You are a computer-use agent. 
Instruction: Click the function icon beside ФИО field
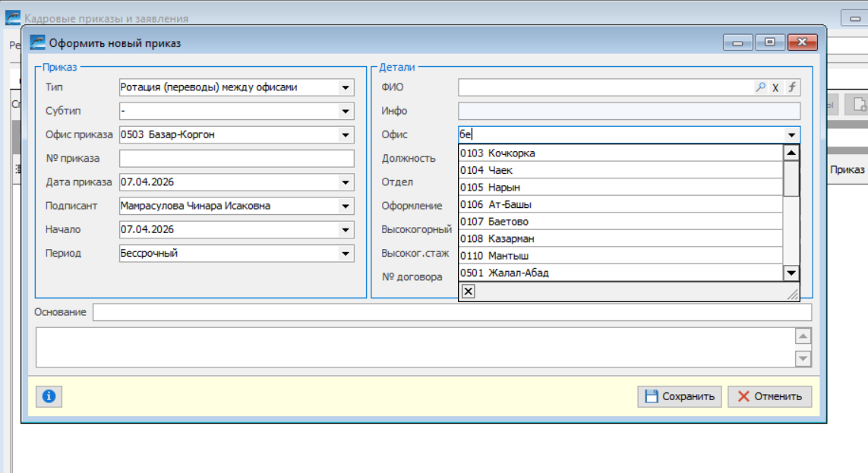[792, 87]
